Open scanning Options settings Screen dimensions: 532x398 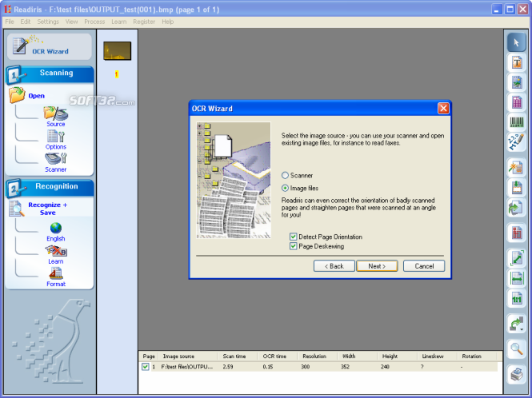pyautogui.click(x=56, y=140)
